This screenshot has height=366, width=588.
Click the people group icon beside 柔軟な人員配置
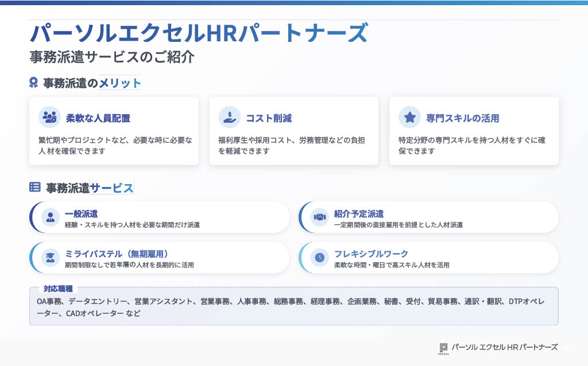49,117
